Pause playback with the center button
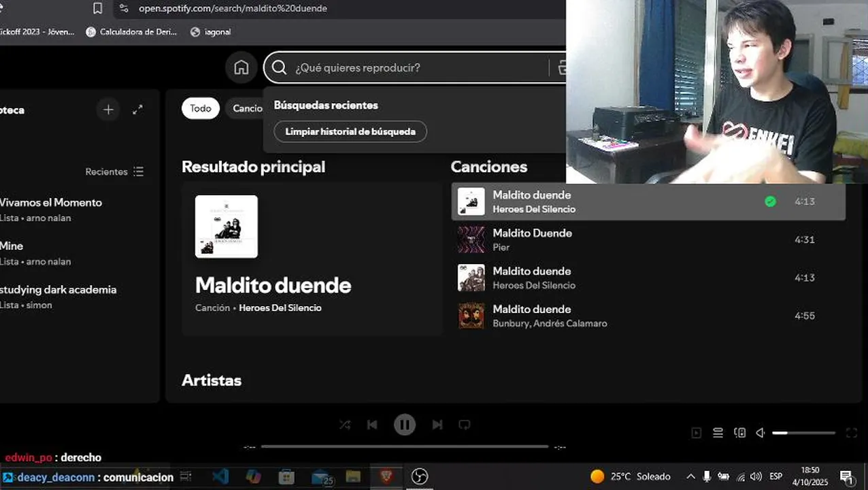 click(405, 425)
